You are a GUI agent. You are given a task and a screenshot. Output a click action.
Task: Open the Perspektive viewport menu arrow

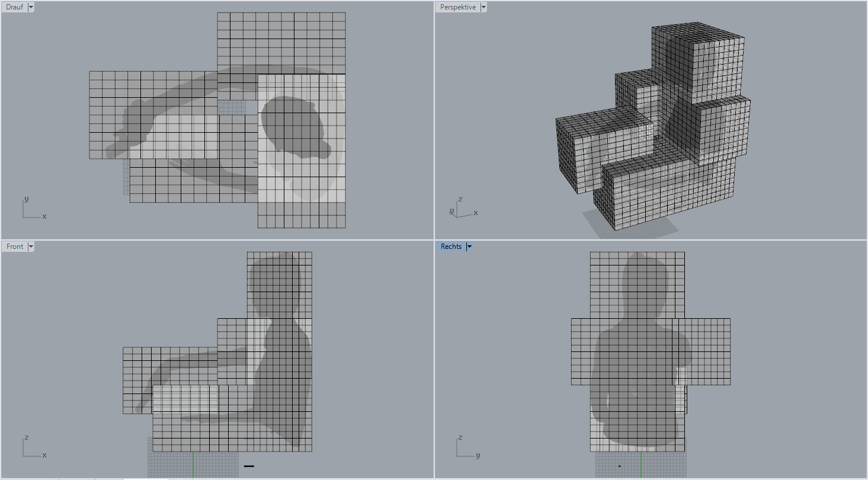pyautogui.click(x=485, y=7)
